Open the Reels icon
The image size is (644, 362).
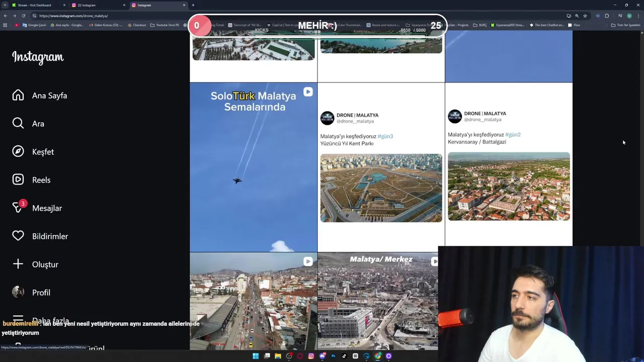(x=18, y=180)
